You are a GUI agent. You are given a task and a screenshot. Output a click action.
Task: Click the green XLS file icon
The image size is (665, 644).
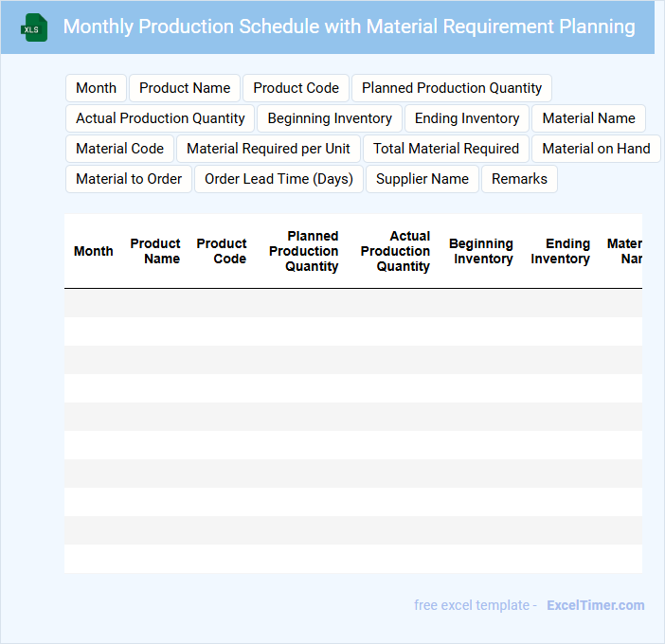point(34,27)
